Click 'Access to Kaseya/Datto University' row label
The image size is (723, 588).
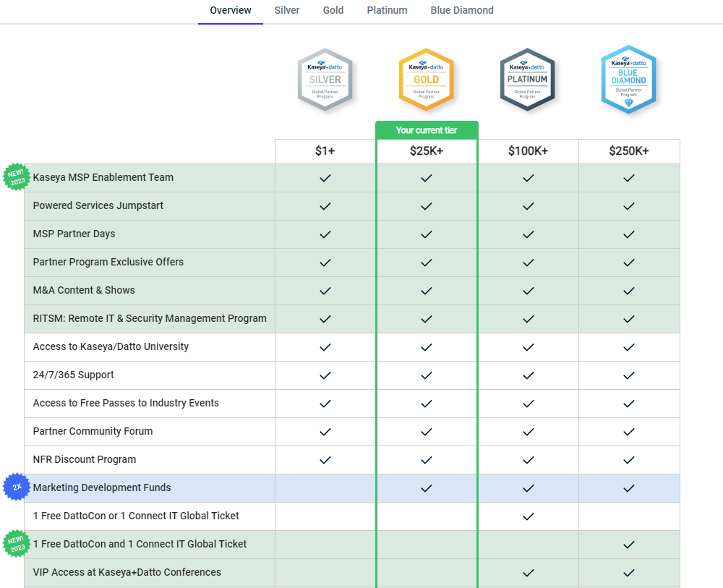111,346
